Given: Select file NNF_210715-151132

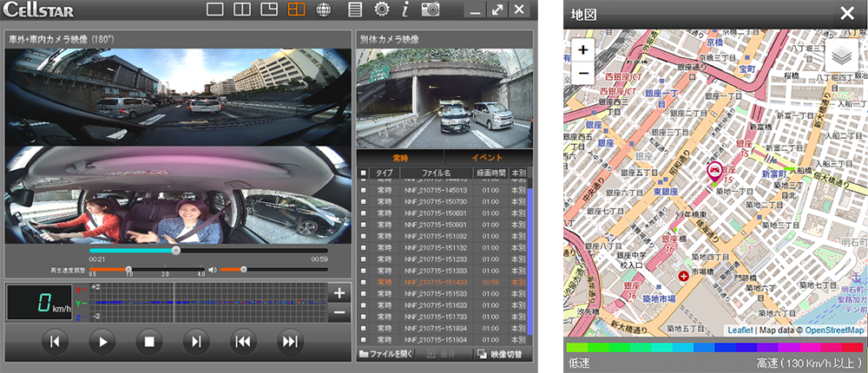Looking at the screenshot, I should coord(437,247).
